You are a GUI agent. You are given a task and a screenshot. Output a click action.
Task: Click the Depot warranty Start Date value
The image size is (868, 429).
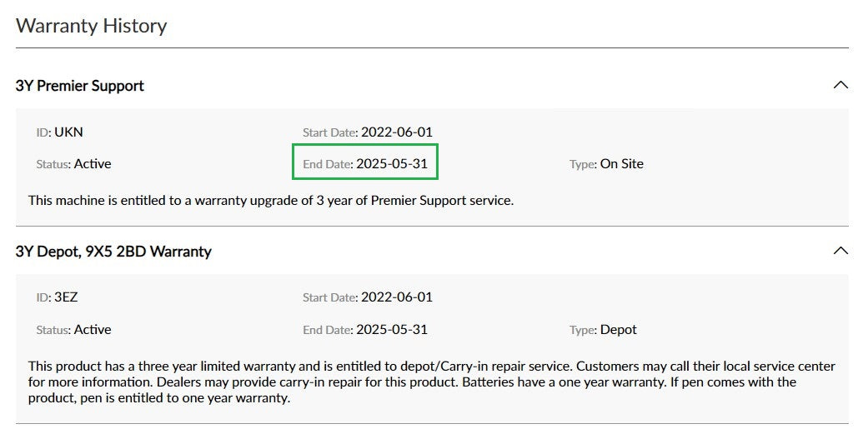(x=396, y=297)
